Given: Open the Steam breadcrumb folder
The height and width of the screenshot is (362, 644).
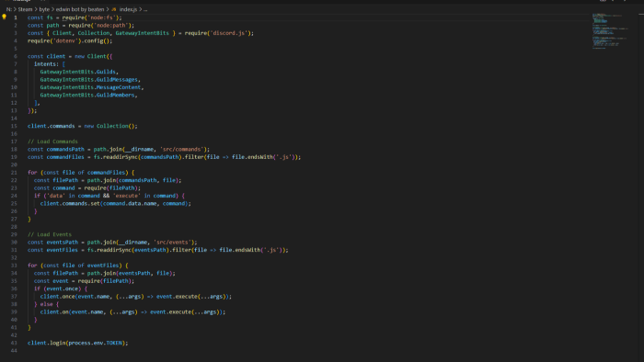Looking at the screenshot, I should [25, 9].
